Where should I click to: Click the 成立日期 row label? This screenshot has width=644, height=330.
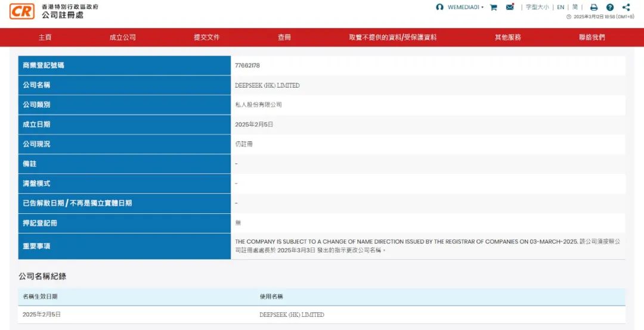click(36, 124)
